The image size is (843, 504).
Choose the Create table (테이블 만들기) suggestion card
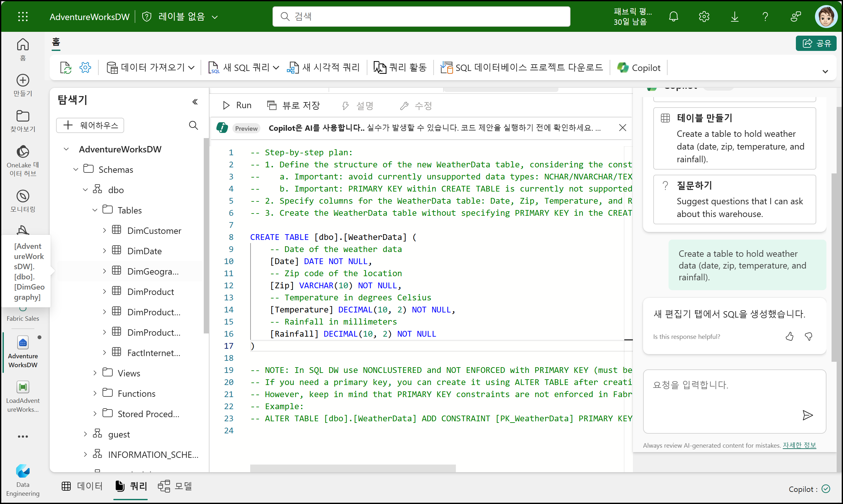pos(734,138)
